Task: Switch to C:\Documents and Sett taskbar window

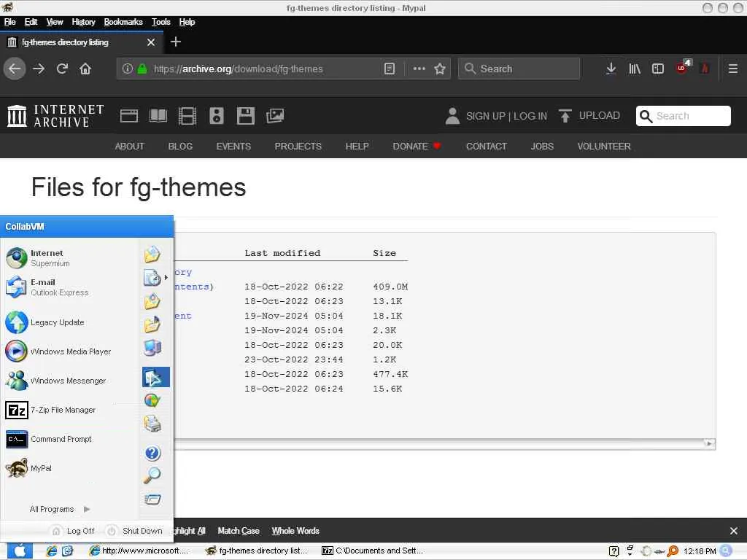Action: coord(372,551)
